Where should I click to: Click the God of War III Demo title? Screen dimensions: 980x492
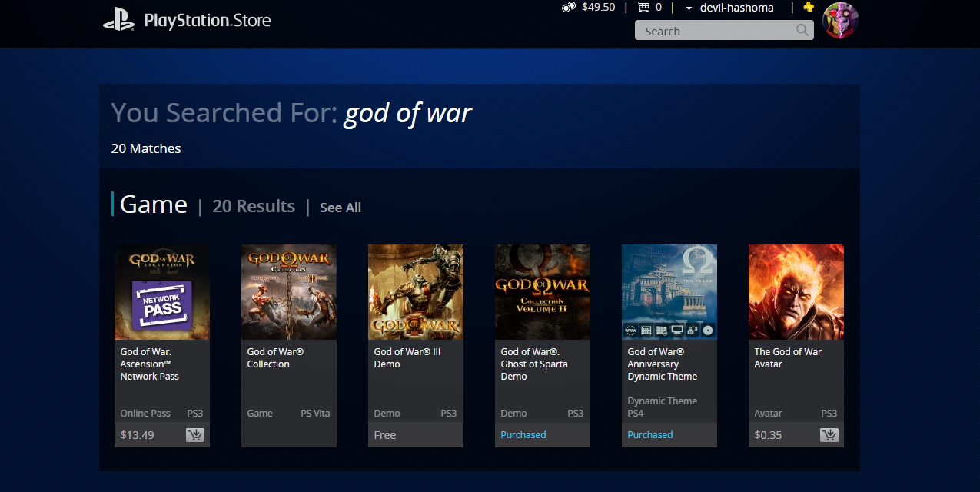pos(407,358)
